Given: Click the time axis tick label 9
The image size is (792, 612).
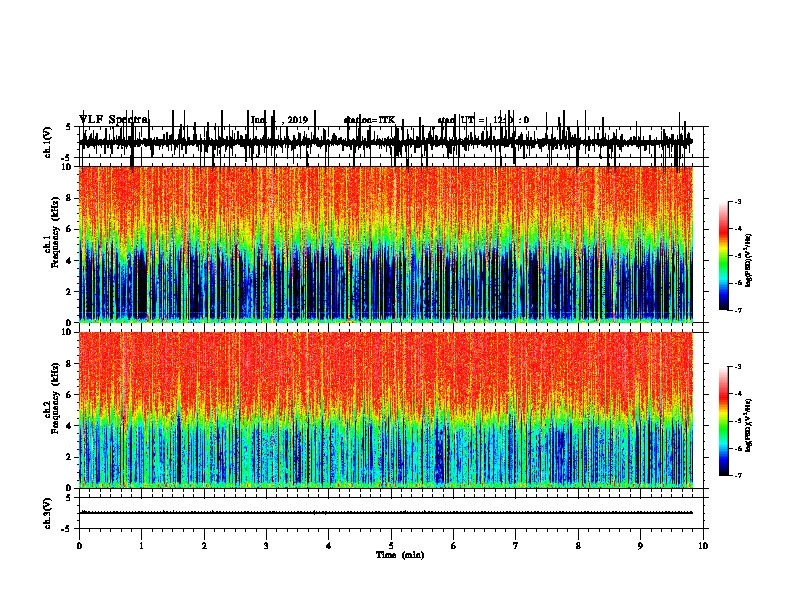Looking at the screenshot, I should pos(640,546).
